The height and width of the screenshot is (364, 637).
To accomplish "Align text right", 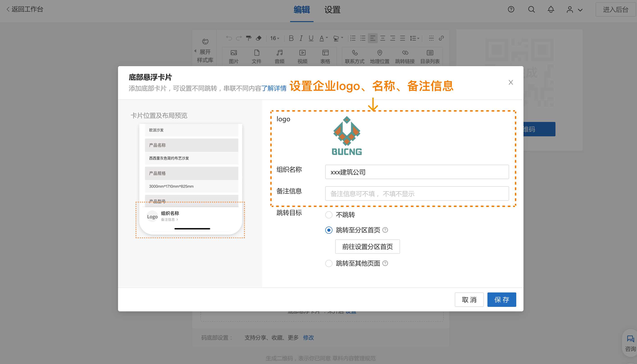I will click(x=393, y=38).
